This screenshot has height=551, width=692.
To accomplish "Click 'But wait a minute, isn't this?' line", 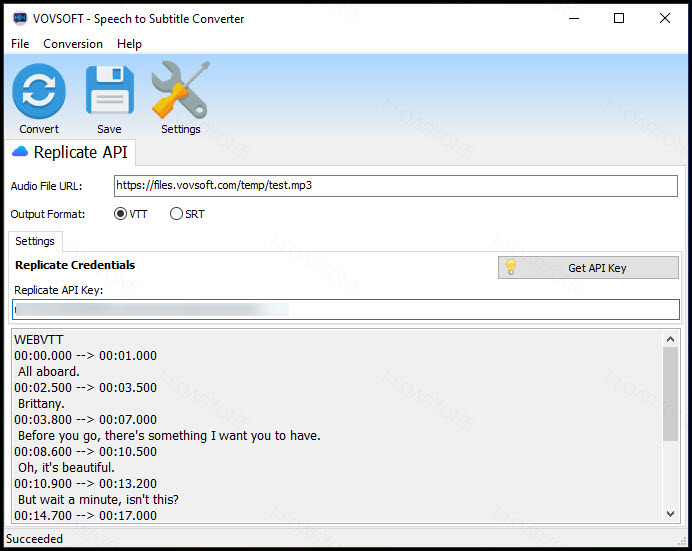I will click(x=98, y=500).
